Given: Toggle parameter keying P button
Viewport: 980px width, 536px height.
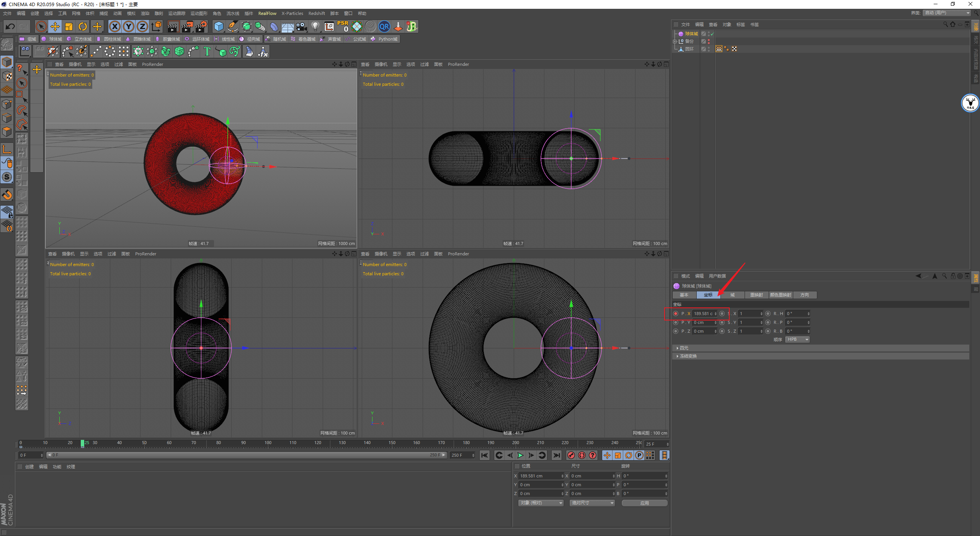Looking at the screenshot, I should pyautogui.click(x=639, y=455).
